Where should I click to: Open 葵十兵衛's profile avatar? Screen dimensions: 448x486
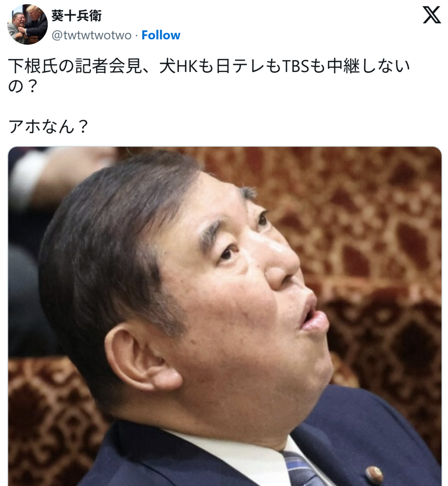click(27, 24)
